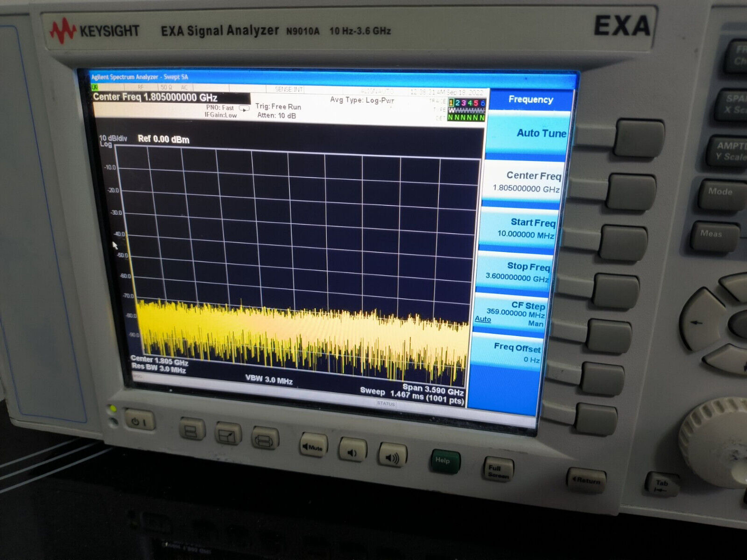Hit the Tab key
This screenshot has width=747, height=560.
661,484
